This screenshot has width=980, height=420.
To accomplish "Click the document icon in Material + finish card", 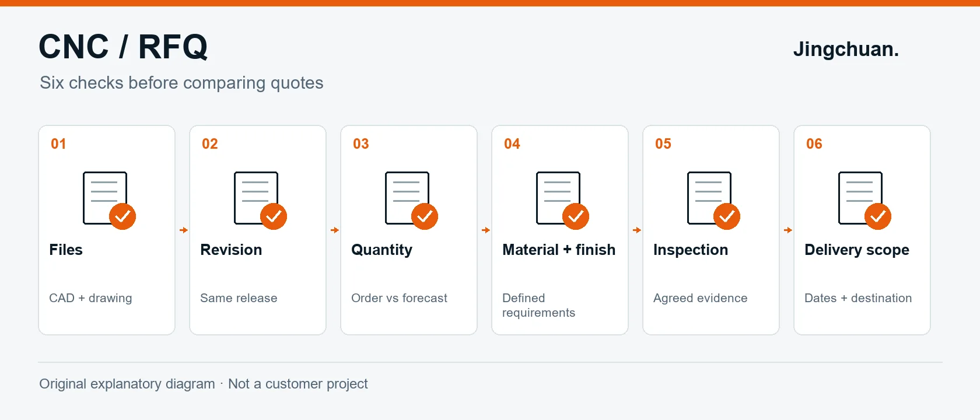I will [562, 200].
